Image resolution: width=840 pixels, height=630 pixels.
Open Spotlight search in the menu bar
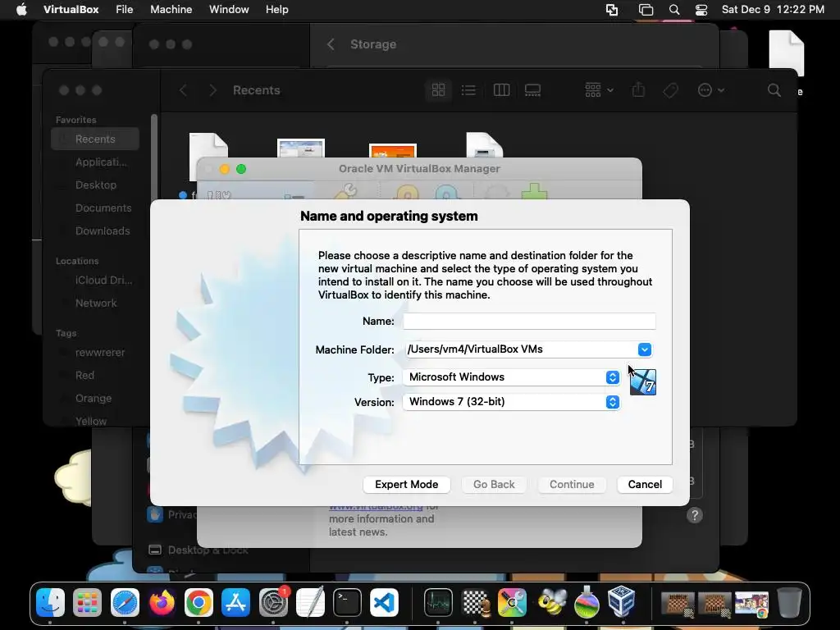click(x=674, y=10)
